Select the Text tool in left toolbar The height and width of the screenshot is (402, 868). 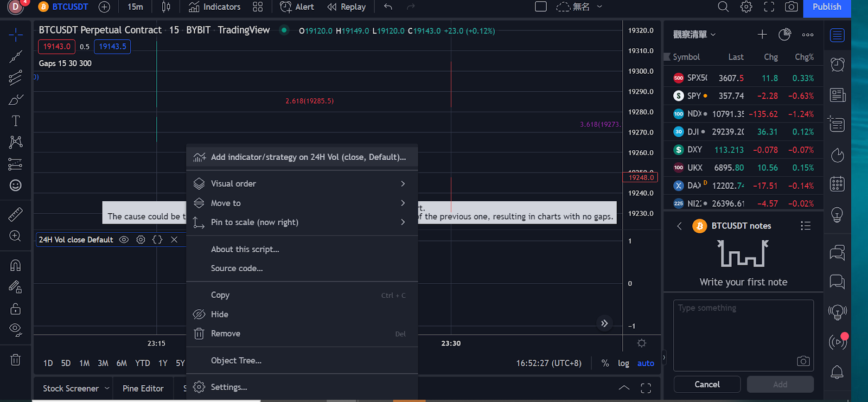click(x=16, y=121)
